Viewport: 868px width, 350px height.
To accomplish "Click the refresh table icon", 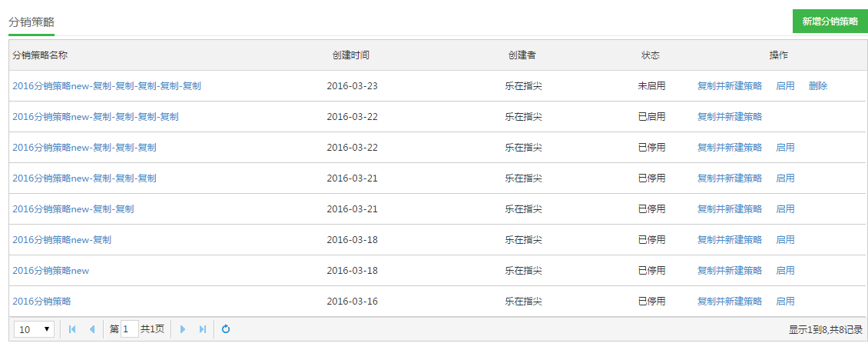I will click(x=226, y=329).
